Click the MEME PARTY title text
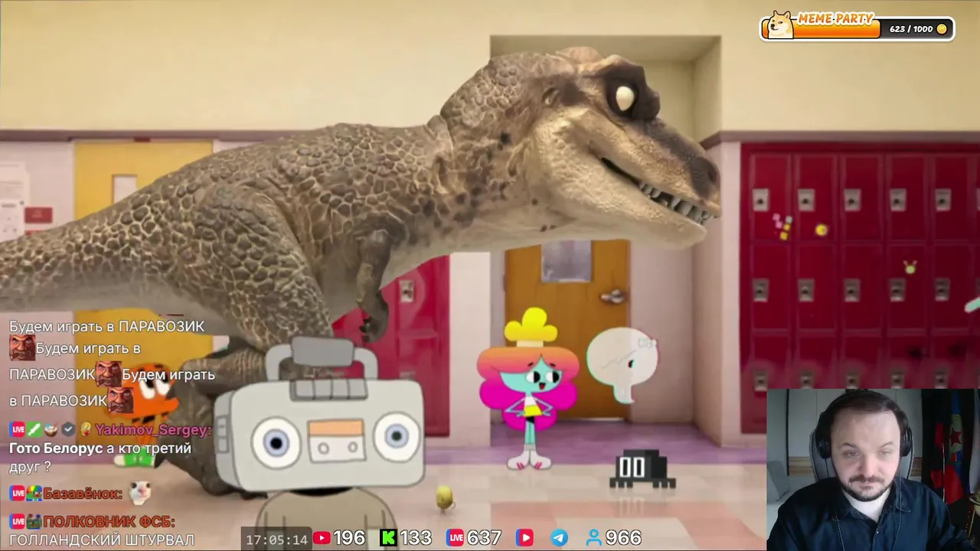The image size is (980, 551). (835, 18)
